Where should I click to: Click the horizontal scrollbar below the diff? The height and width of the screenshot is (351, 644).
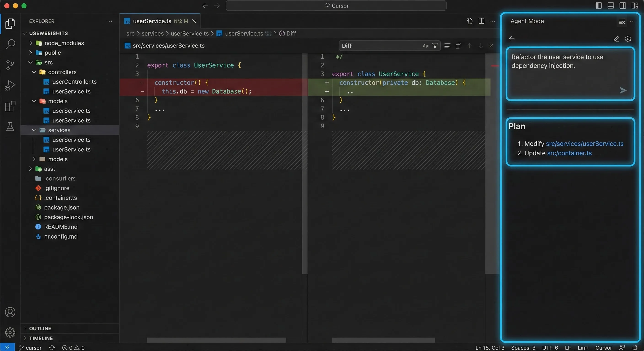click(216, 340)
